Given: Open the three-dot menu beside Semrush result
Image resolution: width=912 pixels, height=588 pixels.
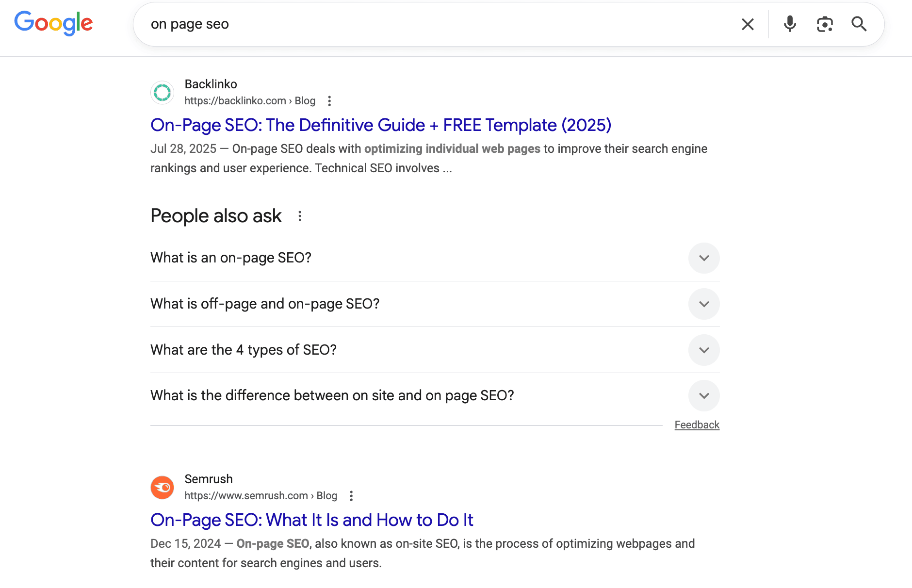Looking at the screenshot, I should click(351, 495).
